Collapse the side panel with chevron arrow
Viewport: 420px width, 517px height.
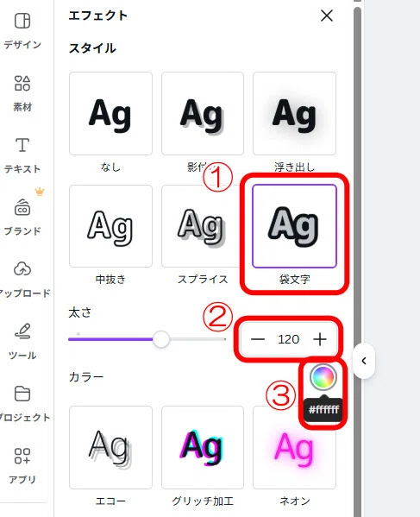click(x=364, y=361)
